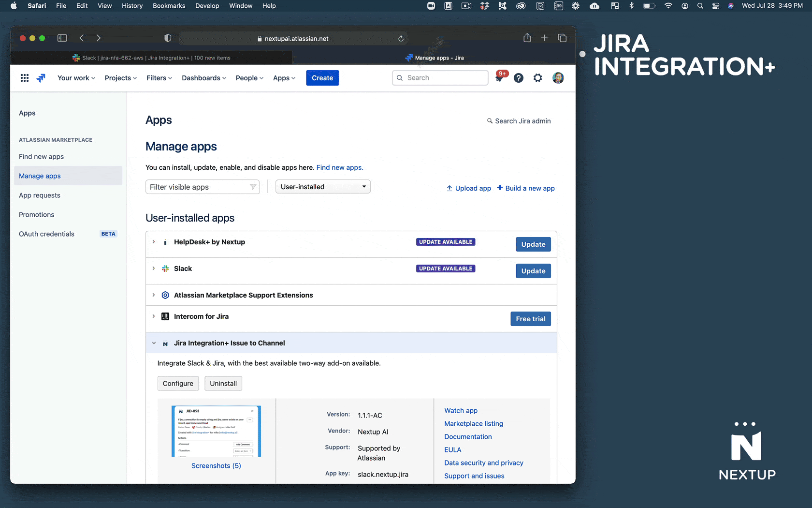Open the Jira help question mark icon
Image resolution: width=812 pixels, height=508 pixels.
point(519,78)
